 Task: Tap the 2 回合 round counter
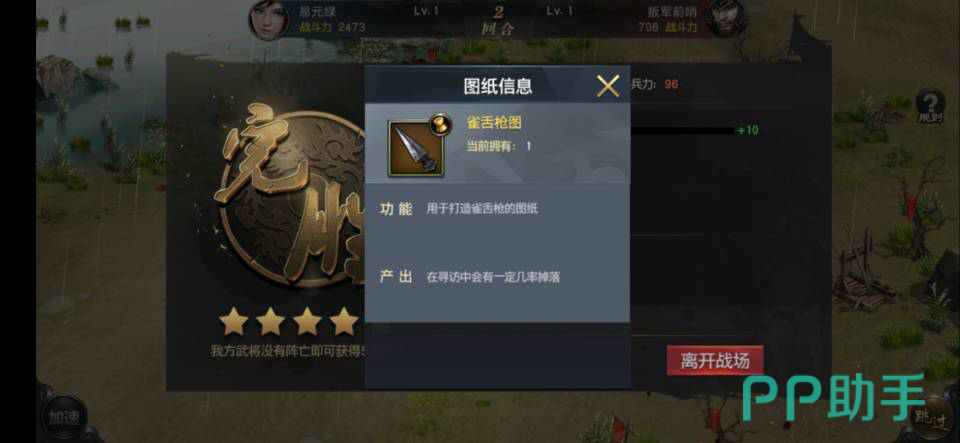(x=498, y=20)
